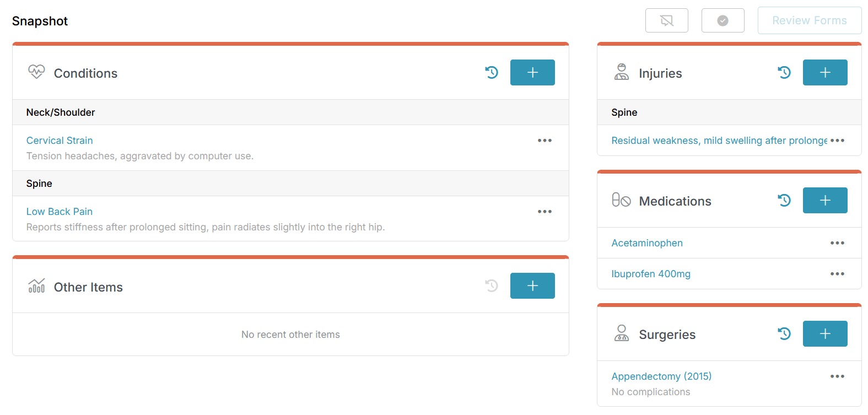Open the Low Back Pain condition link
The height and width of the screenshot is (415, 868).
click(60, 212)
